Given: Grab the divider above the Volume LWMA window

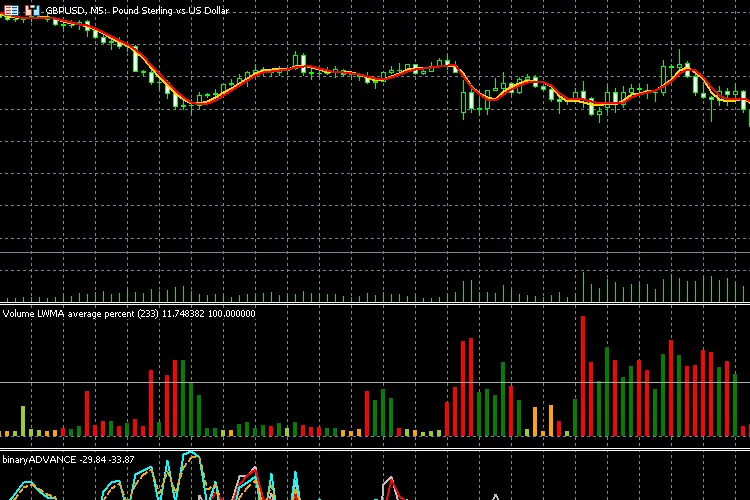Looking at the screenshot, I should [375, 303].
